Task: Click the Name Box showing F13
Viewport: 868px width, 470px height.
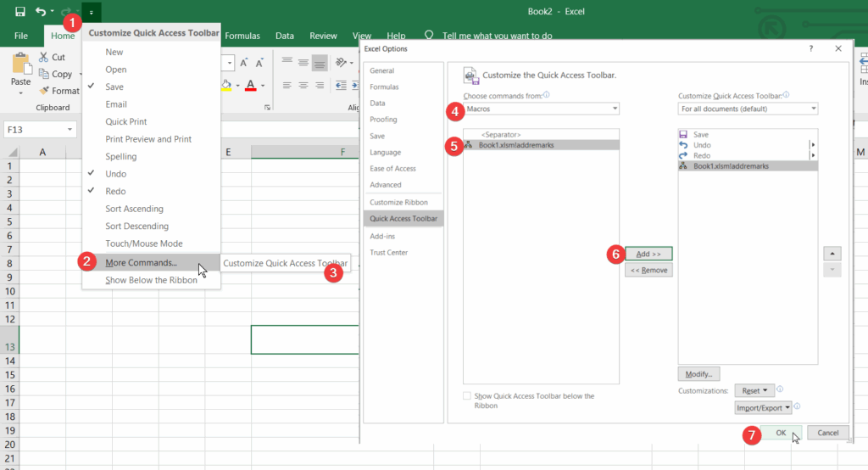Action: point(40,130)
